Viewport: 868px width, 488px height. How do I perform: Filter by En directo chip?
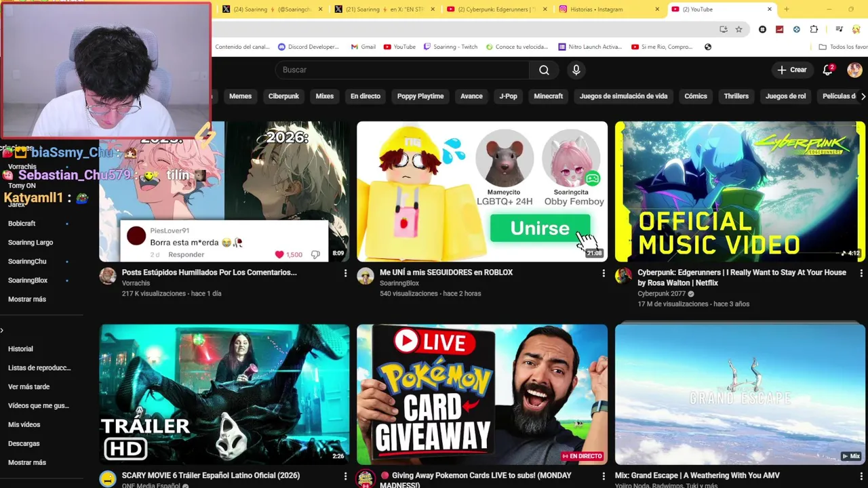(365, 96)
